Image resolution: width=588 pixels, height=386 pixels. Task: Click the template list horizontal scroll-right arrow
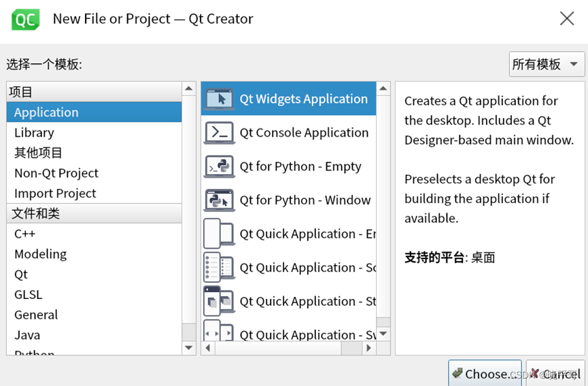(369, 348)
